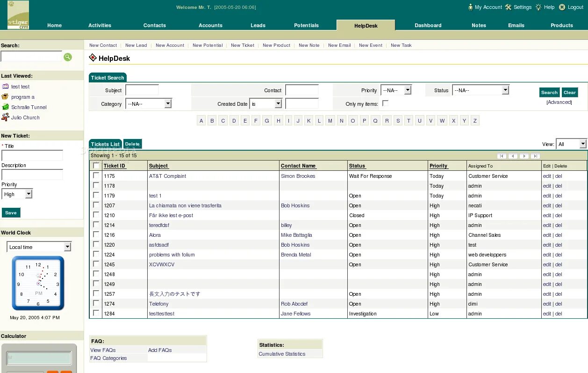This screenshot has width=588, height=373.
Task: Open the New Ticket priority 'High' dropdown
Action: 17,194
